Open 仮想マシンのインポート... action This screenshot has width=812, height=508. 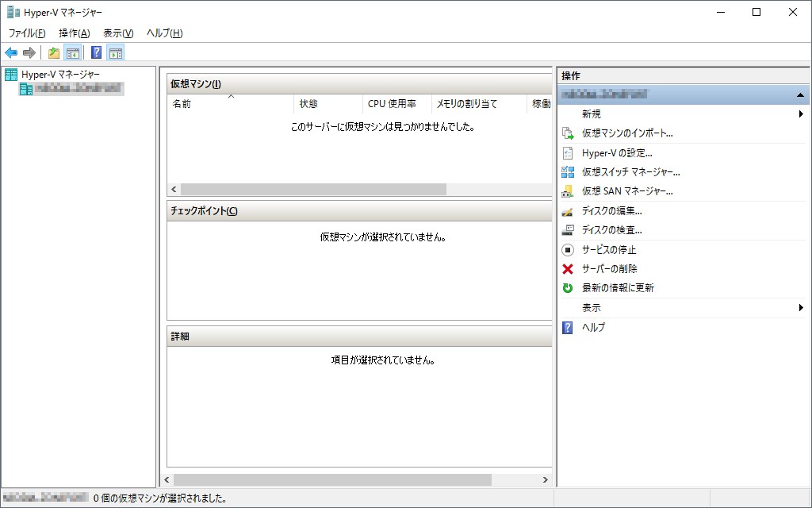(x=627, y=133)
